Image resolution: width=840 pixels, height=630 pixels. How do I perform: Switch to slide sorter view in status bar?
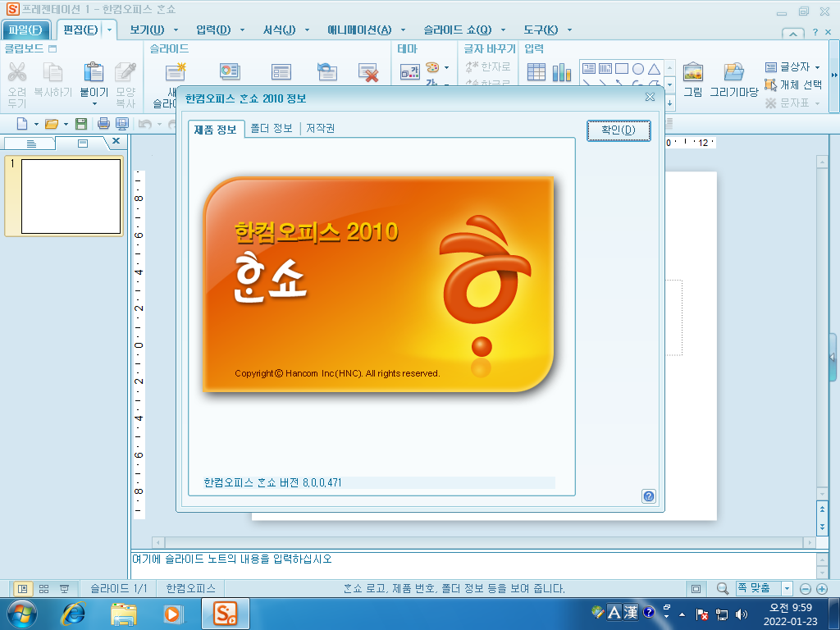point(44,589)
